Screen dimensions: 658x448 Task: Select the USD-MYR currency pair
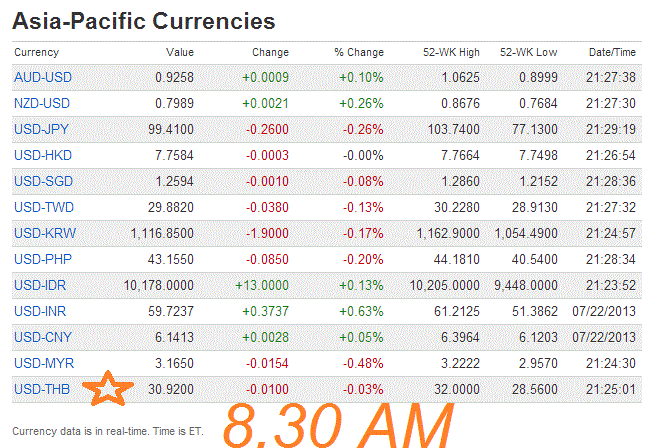pos(44,361)
